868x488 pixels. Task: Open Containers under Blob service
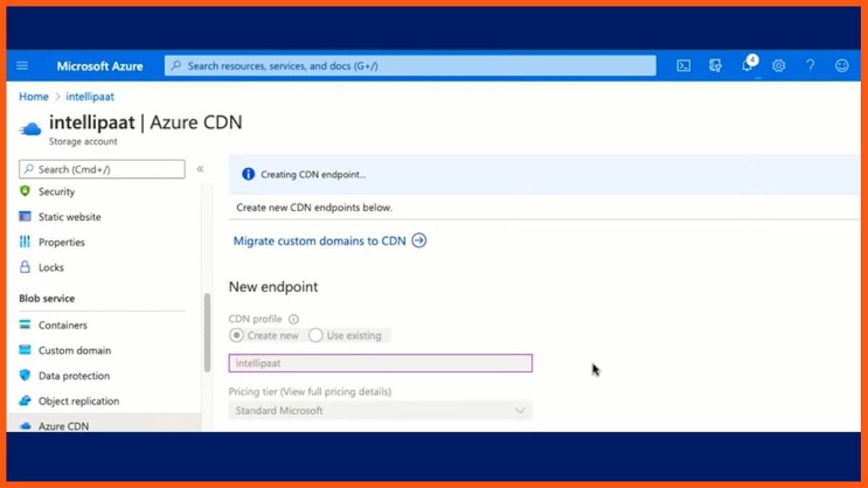(63, 325)
